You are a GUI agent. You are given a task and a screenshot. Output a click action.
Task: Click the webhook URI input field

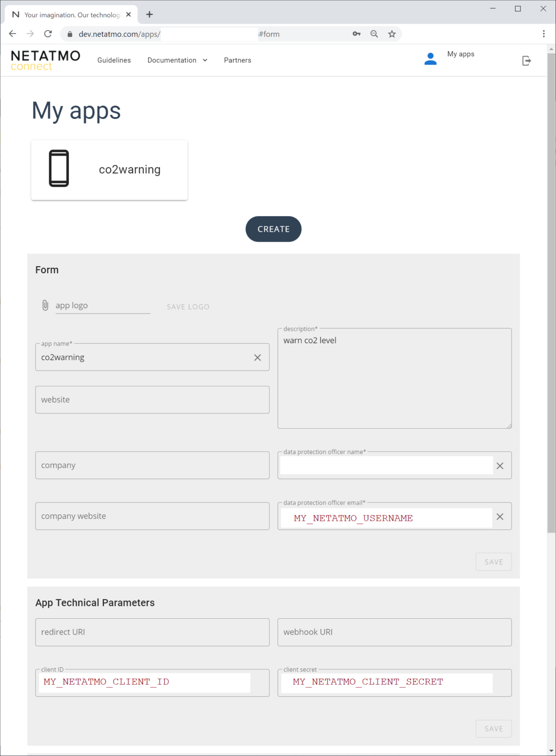point(394,632)
